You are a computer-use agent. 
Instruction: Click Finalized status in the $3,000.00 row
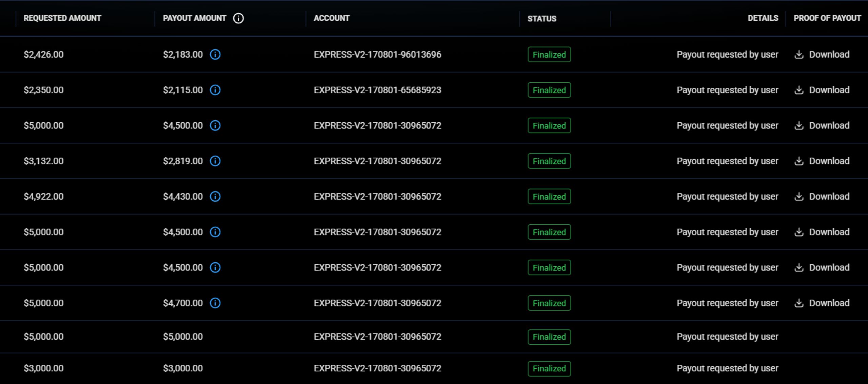click(549, 368)
